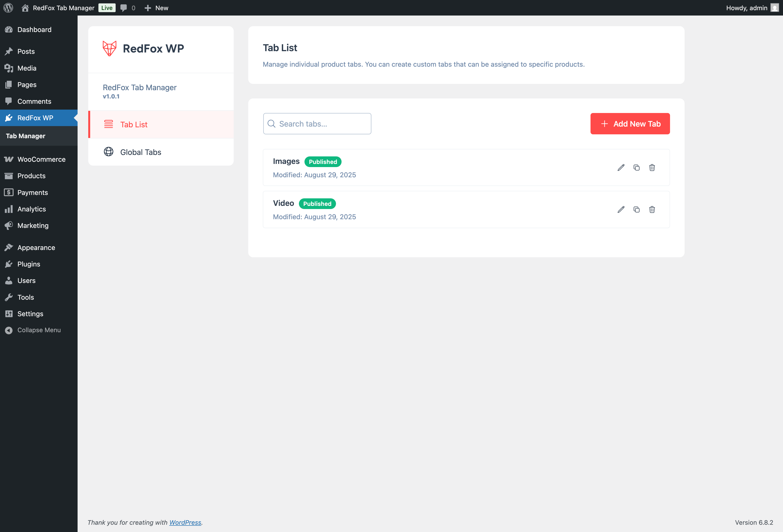Click Modified date under Video
This screenshot has width=783, height=532.
[x=314, y=217]
